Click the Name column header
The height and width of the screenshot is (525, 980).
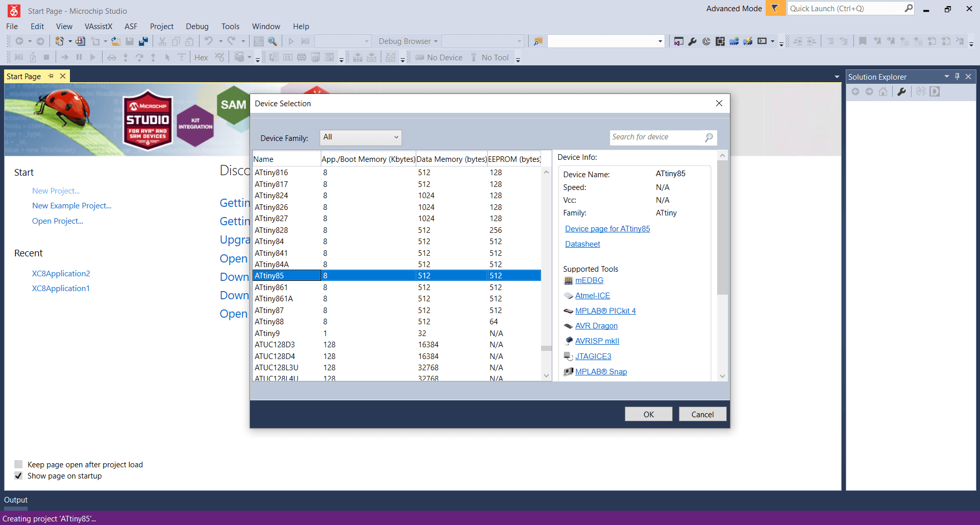(287, 159)
